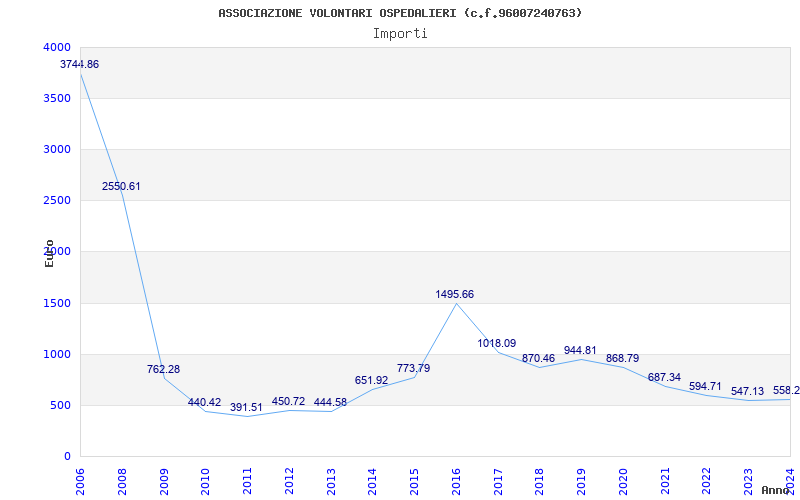Select the 3744.86 data label
The image size is (800, 500).
coord(80,64)
